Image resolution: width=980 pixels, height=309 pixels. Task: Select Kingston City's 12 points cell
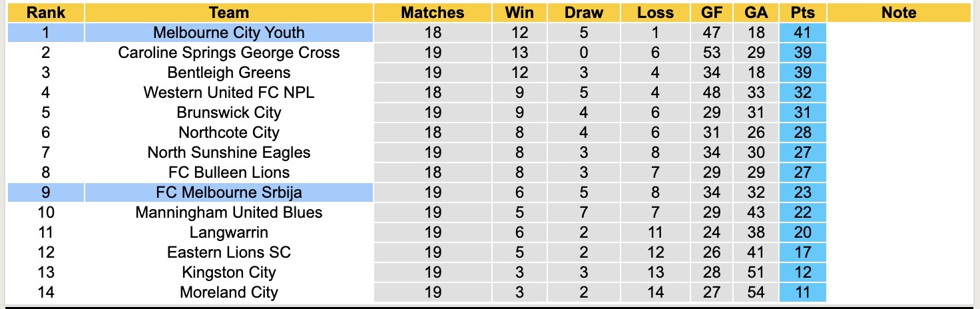coord(802,272)
